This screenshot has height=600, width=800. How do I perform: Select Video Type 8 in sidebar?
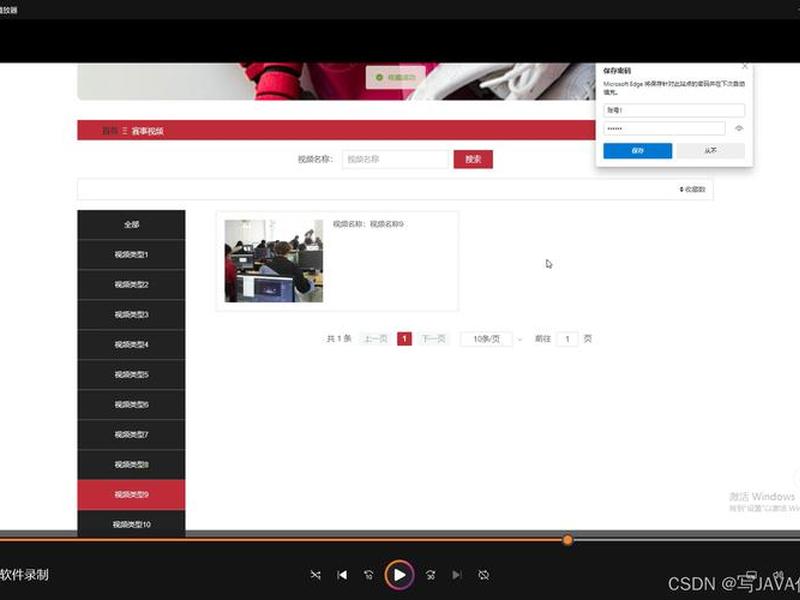tap(131, 465)
